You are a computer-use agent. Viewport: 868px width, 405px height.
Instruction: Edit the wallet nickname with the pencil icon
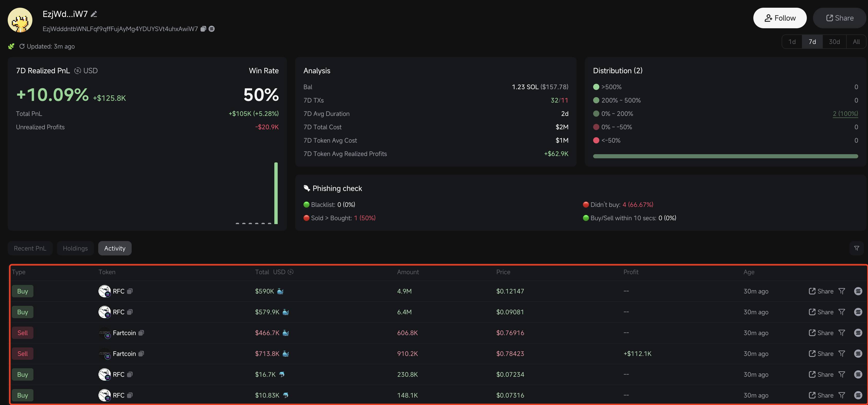pos(94,14)
